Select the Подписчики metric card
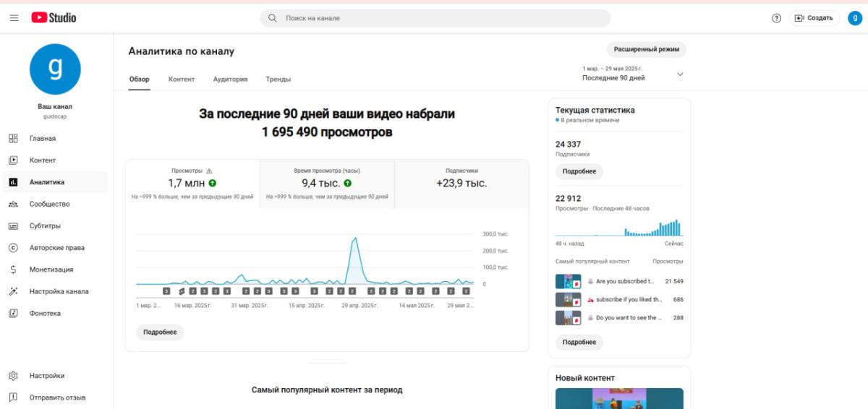 tap(461, 184)
